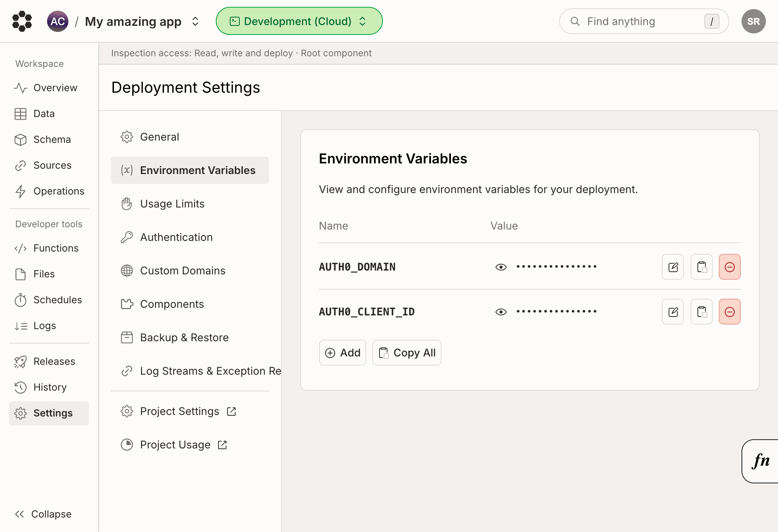This screenshot has width=778, height=532.
Task: Click the search magnifier icon
Action: pos(575,21)
